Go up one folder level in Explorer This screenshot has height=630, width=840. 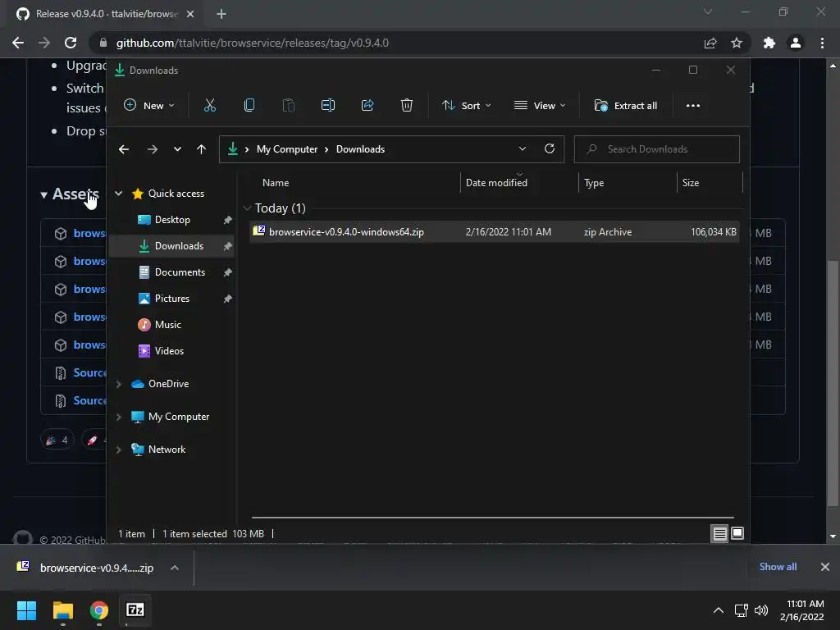[201, 149]
